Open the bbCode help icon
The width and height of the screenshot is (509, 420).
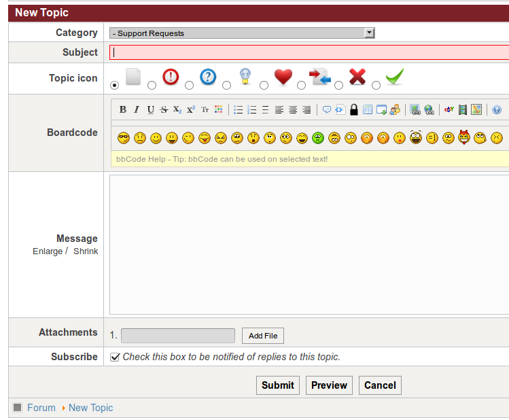[x=497, y=109]
